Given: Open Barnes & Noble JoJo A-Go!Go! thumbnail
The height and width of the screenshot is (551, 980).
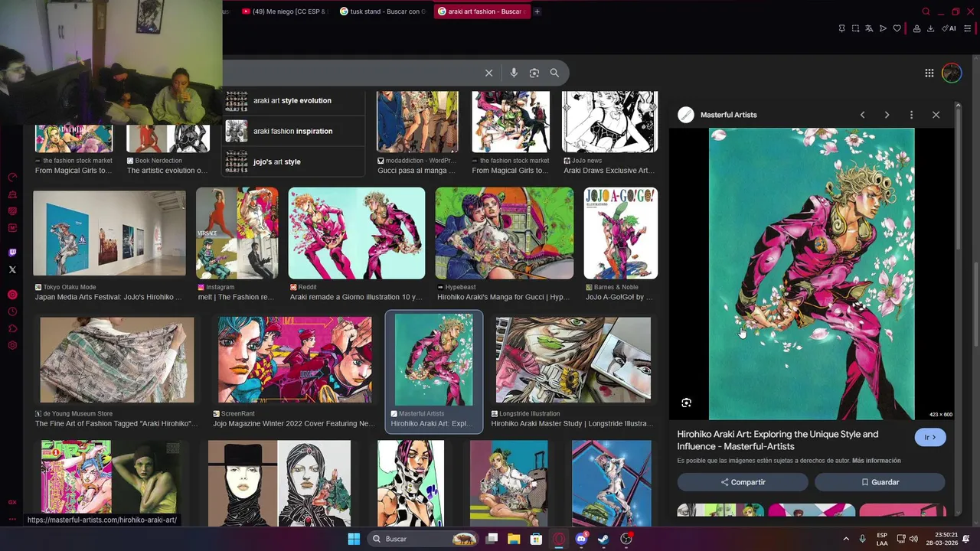Looking at the screenshot, I should click(x=620, y=233).
